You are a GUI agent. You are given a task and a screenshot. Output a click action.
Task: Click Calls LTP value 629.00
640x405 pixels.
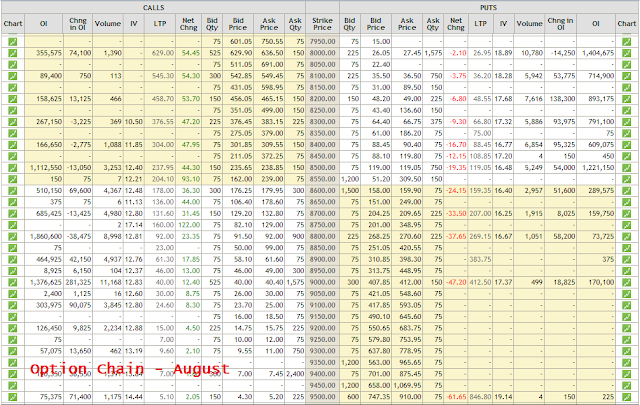(x=163, y=53)
